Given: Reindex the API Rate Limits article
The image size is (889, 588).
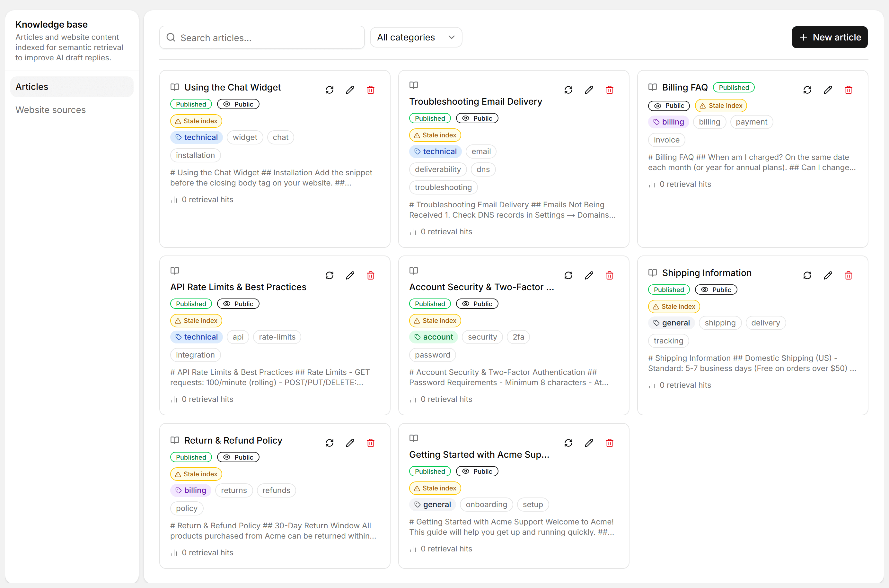Looking at the screenshot, I should [330, 276].
